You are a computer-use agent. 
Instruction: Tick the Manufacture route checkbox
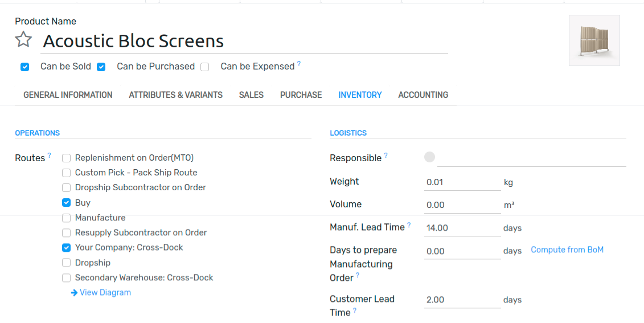coord(66,218)
